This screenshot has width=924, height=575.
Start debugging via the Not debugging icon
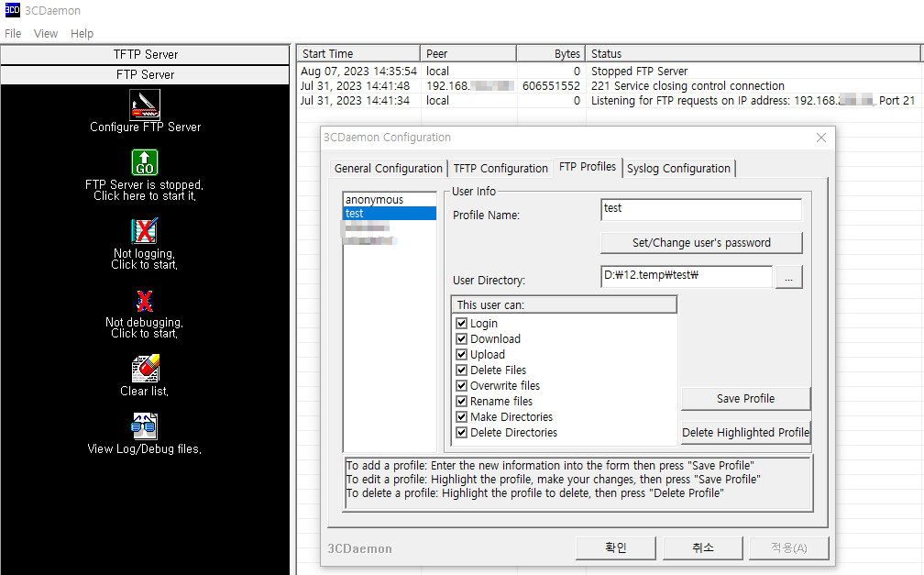point(145,301)
